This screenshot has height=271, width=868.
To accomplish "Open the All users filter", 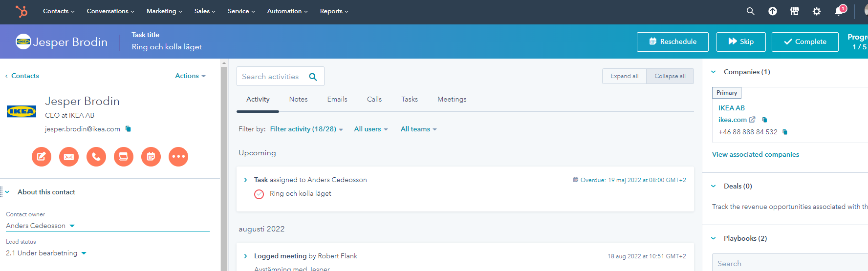I will [x=371, y=129].
